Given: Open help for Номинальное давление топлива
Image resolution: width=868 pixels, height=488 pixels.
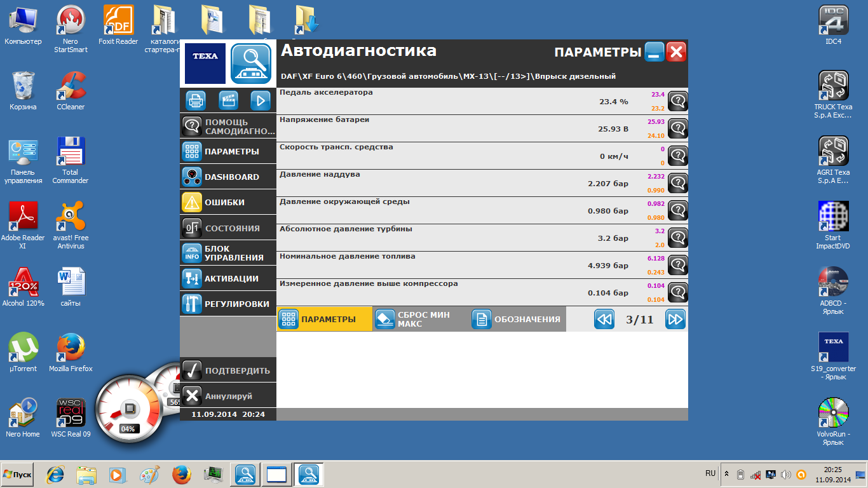Looking at the screenshot, I should tap(678, 265).
